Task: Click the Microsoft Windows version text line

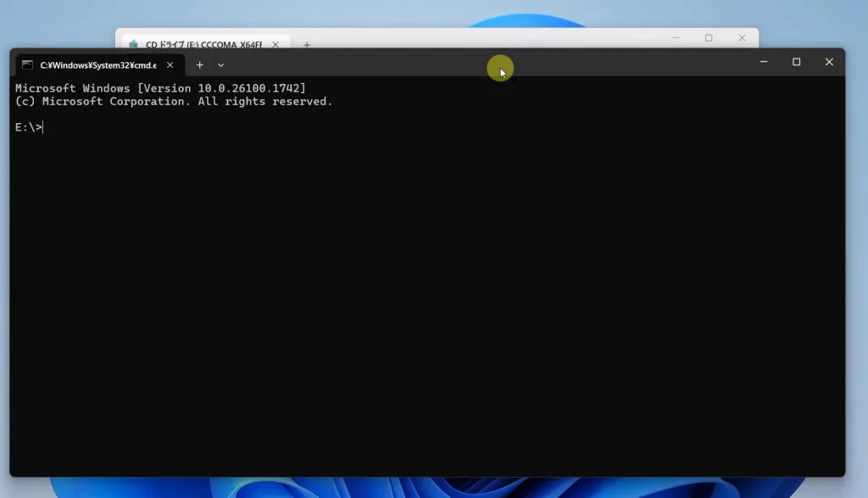Action: click(x=160, y=88)
